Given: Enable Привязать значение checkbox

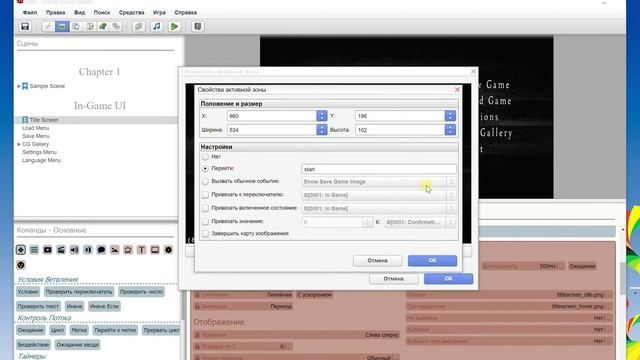Looking at the screenshot, I should click(x=205, y=222).
